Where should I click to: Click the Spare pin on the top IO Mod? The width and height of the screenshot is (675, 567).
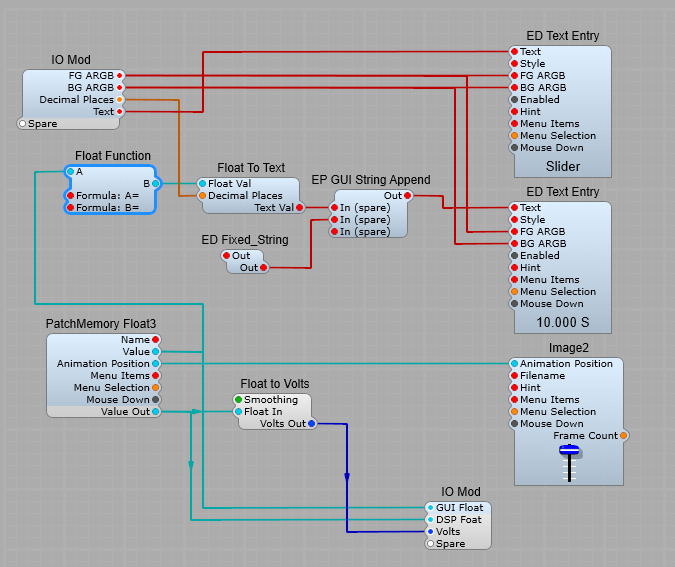23,124
